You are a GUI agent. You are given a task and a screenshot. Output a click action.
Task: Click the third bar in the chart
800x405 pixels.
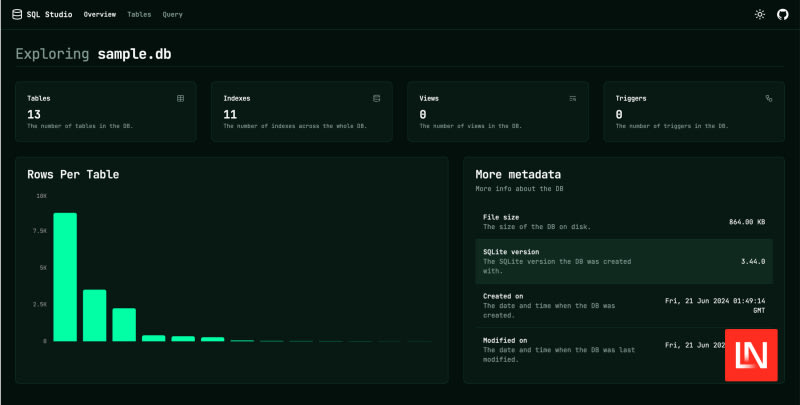point(124,324)
